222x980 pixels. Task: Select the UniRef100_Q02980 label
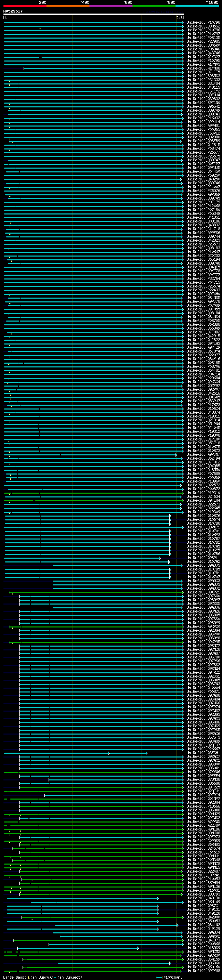point(203,137)
